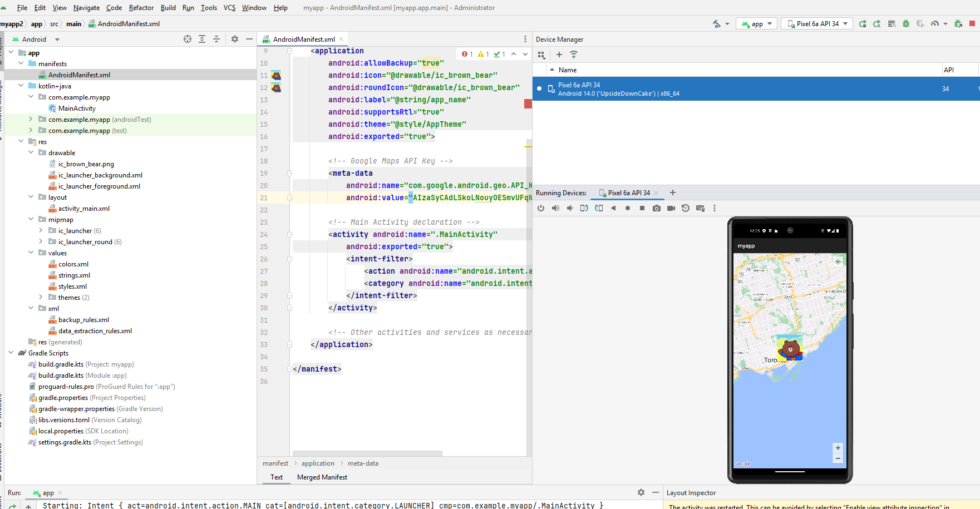Click the red Stop app button
The height and width of the screenshot is (509, 980).
point(972,24)
